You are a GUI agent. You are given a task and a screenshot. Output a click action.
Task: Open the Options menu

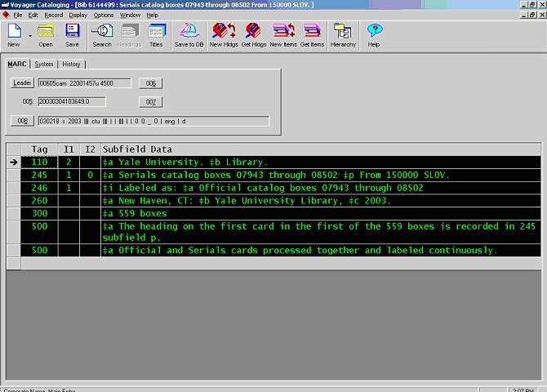point(104,15)
